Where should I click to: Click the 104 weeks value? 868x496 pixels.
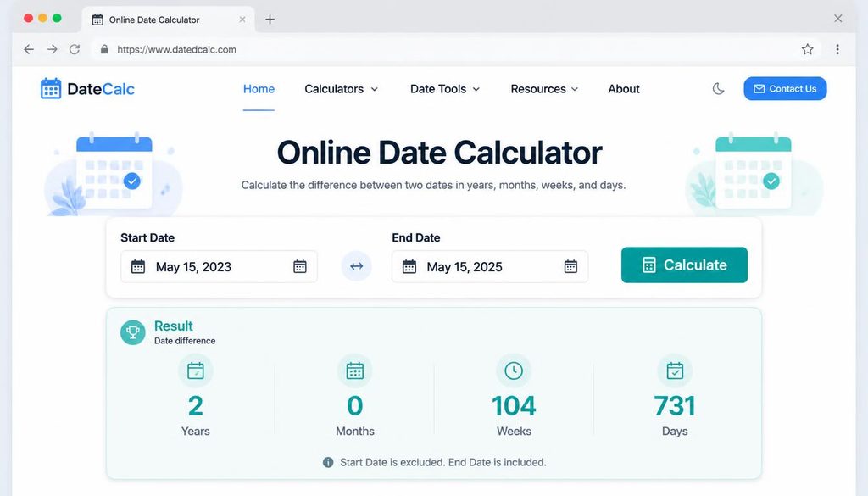(514, 406)
